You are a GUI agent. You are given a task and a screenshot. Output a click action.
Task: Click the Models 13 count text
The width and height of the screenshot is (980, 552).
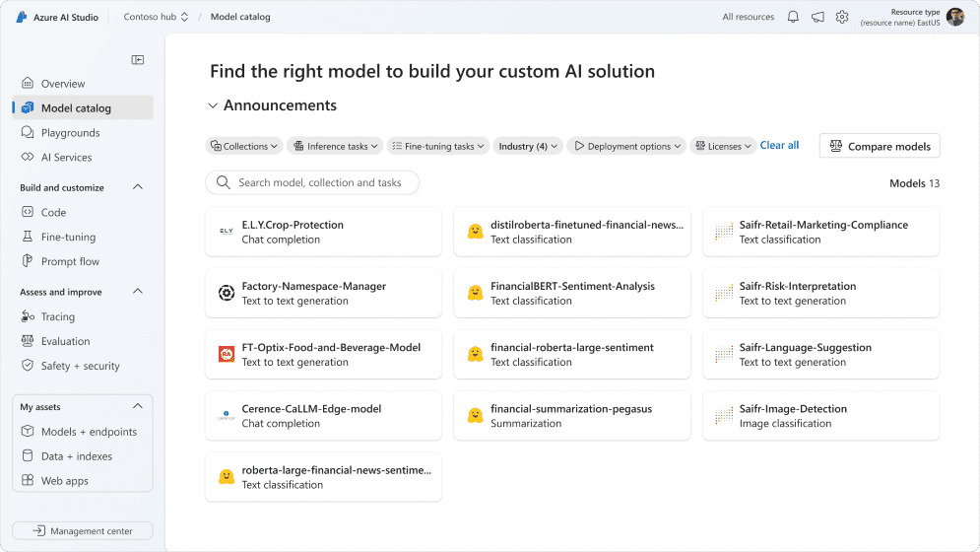[x=914, y=183]
